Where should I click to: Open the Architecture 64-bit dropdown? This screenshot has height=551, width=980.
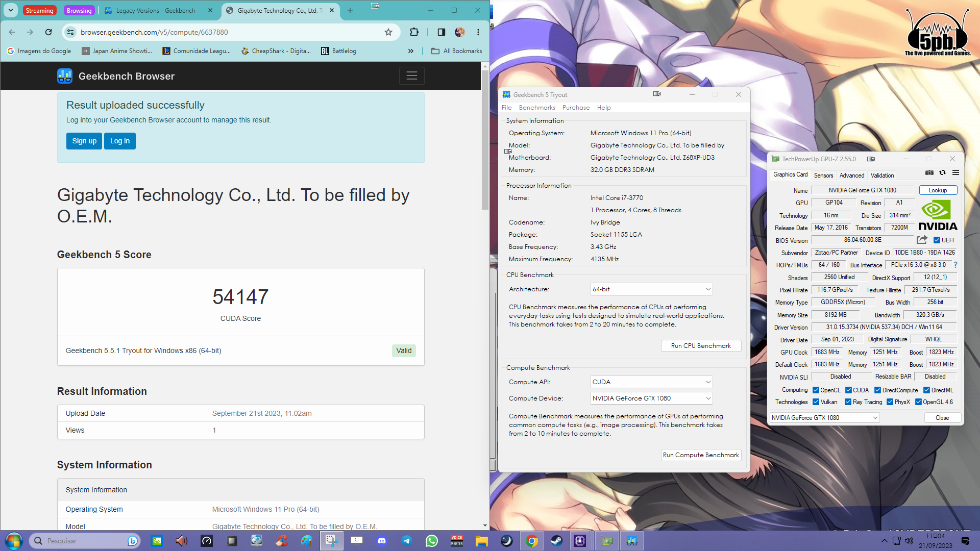(x=651, y=289)
